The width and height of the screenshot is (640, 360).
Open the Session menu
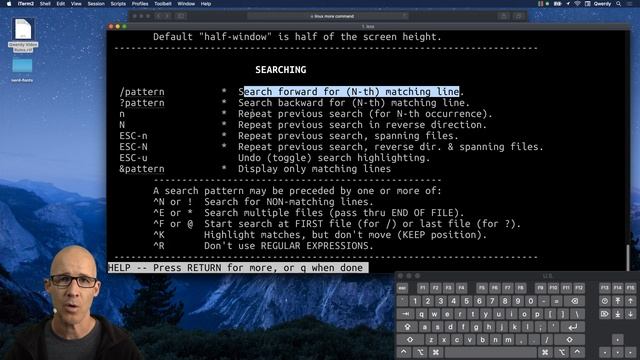(96, 4)
